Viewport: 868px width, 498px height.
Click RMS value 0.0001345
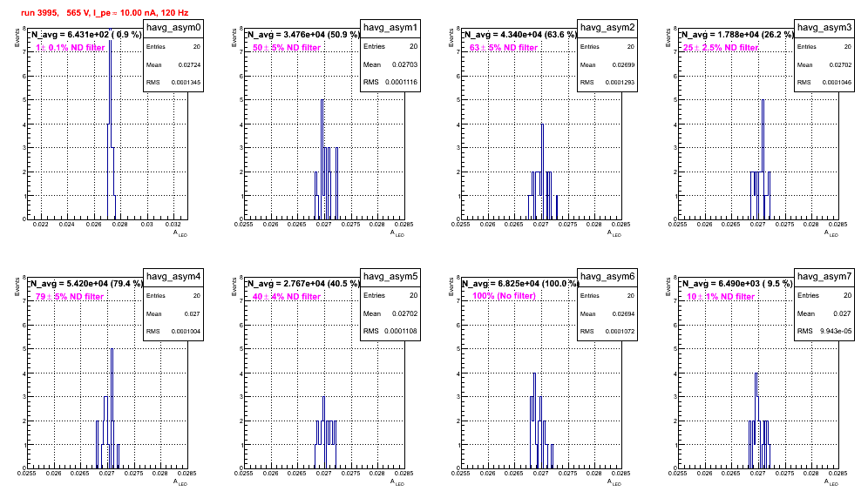186,83
